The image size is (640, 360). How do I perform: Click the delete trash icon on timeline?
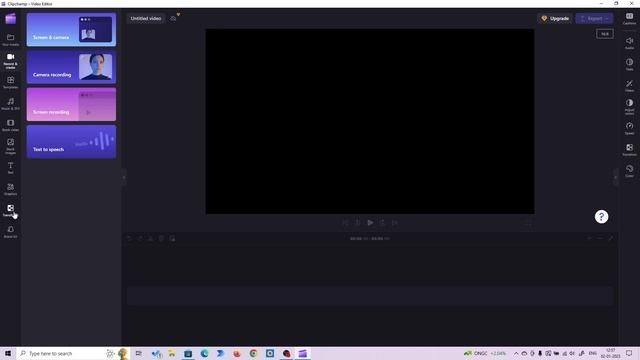click(161, 238)
